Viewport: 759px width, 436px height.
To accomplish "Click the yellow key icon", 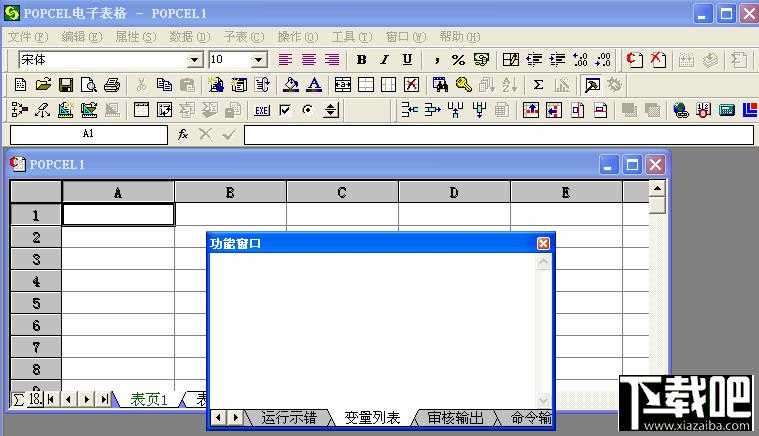I will pos(463,85).
